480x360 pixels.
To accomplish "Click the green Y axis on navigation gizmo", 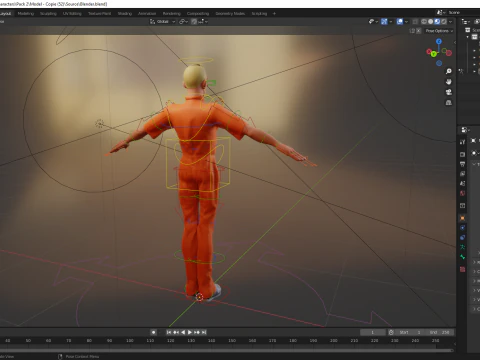I will (x=434, y=54).
